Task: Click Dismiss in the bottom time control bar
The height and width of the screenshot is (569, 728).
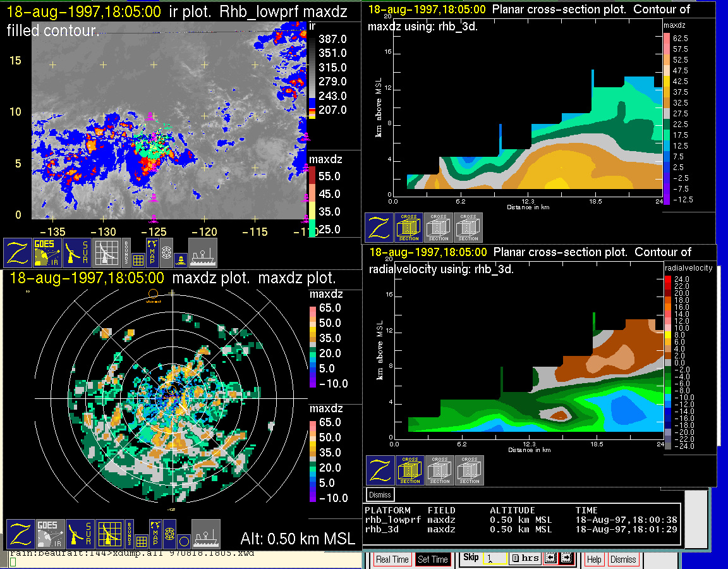Action: click(623, 560)
